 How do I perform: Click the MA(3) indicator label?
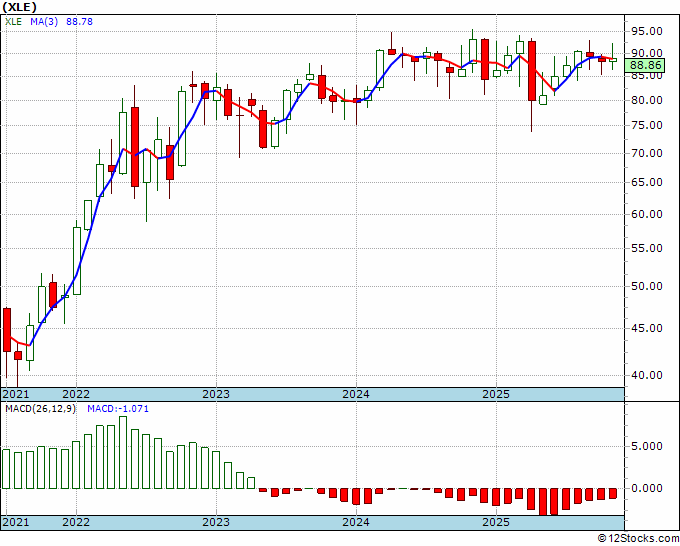click(x=44, y=21)
